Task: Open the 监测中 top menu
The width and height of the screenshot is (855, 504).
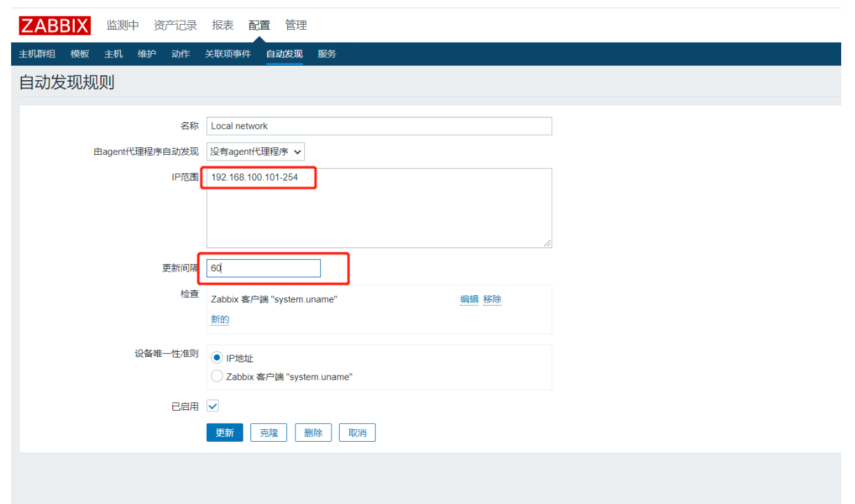Action: pyautogui.click(x=122, y=26)
